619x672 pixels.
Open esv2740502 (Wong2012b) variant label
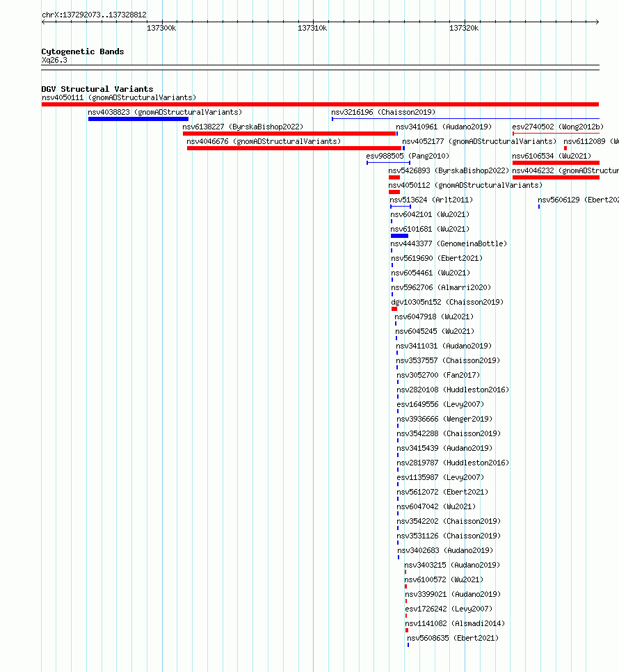[558, 127]
